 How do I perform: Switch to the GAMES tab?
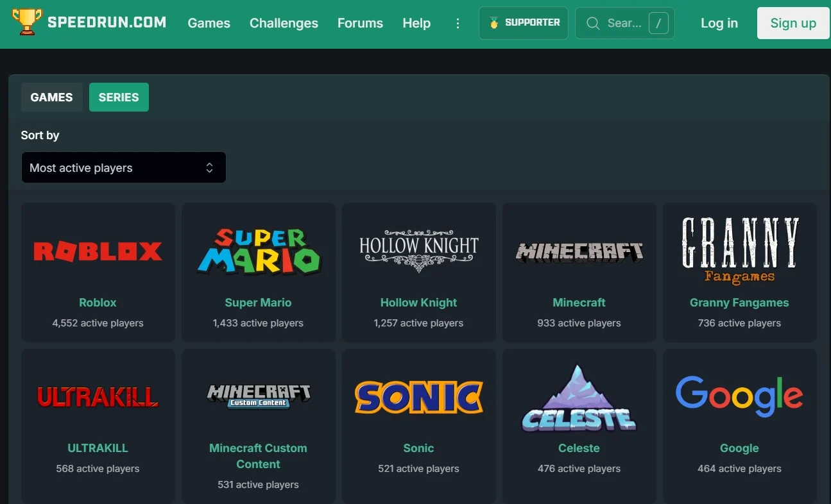(x=52, y=97)
